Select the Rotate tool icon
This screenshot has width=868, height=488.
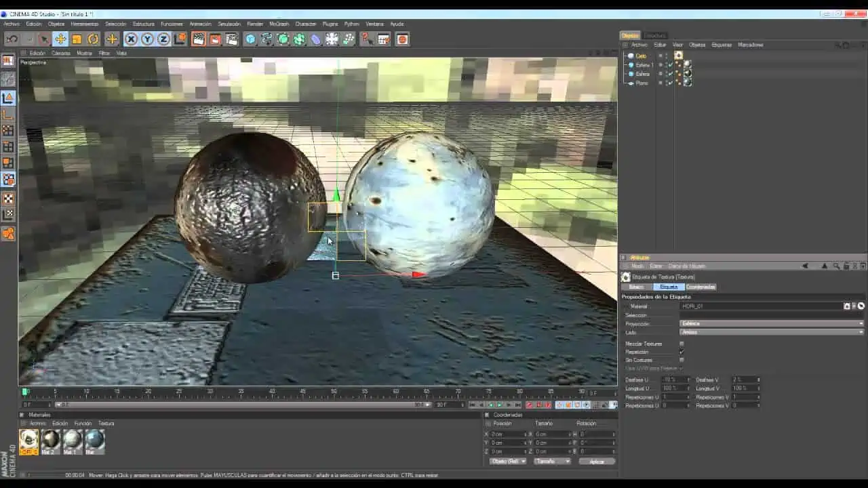pos(93,39)
